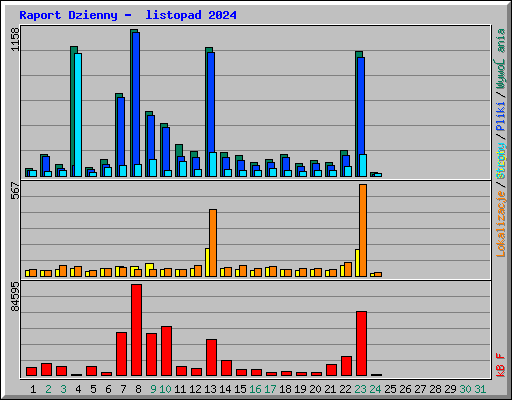Click the blue files bar for day 7

[121, 132]
